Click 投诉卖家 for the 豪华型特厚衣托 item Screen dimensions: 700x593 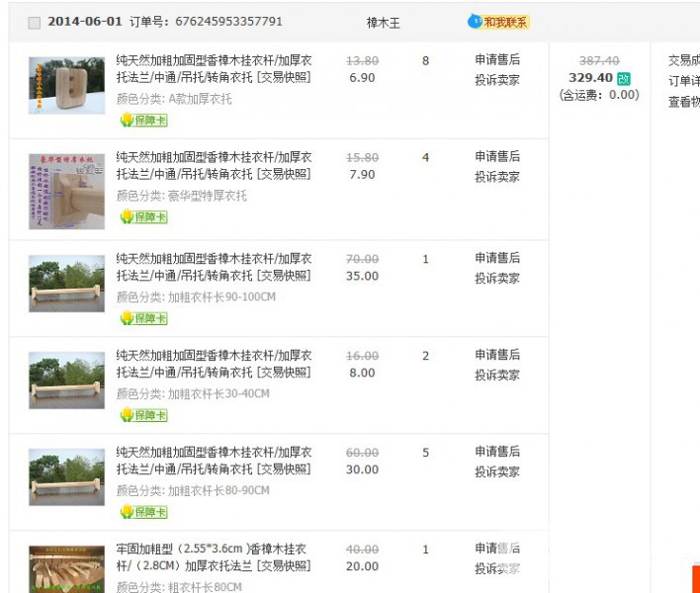(496, 177)
